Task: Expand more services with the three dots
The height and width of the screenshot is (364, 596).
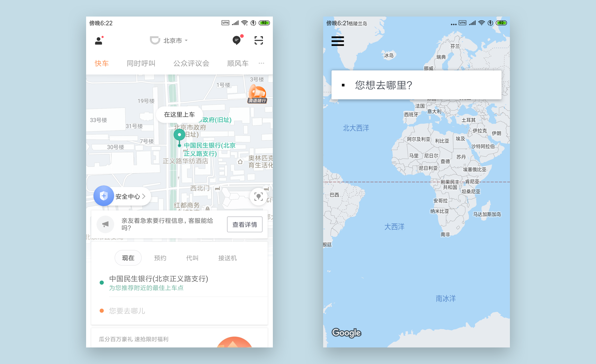Action: coord(261,63)
